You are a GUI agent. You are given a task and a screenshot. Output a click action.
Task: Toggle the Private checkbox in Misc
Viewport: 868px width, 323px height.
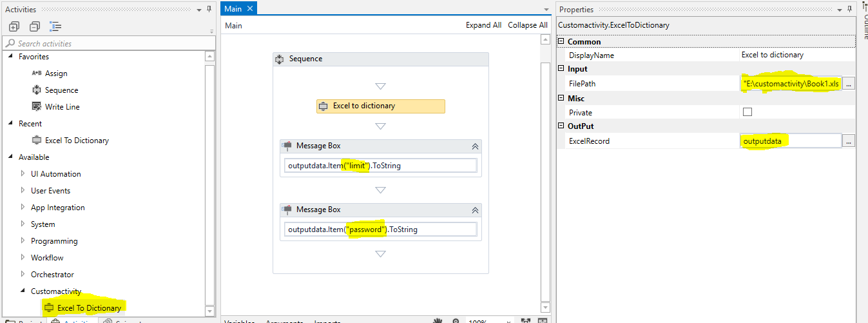point(747,112)
